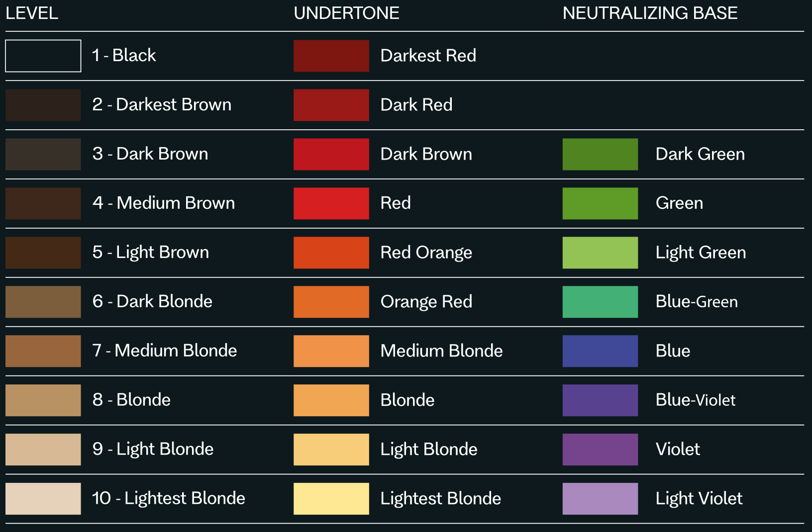Select the Blue-Violet swatch
The image size is (812, 532).
(x=600, y=400)
